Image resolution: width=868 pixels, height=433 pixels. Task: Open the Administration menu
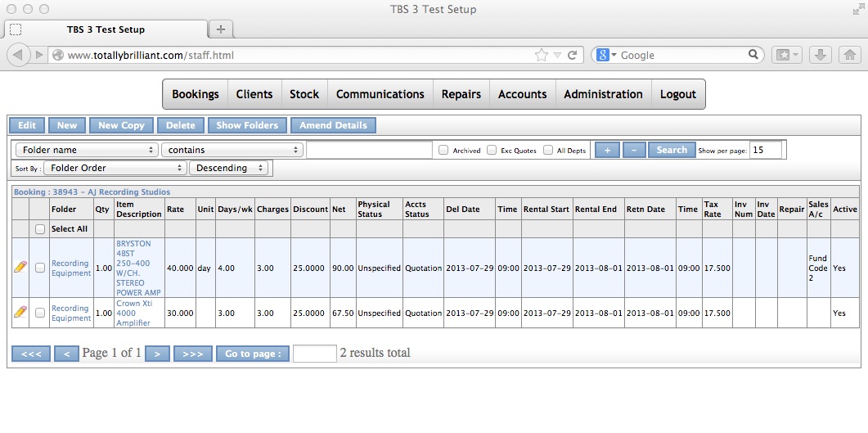coord(604,94)
